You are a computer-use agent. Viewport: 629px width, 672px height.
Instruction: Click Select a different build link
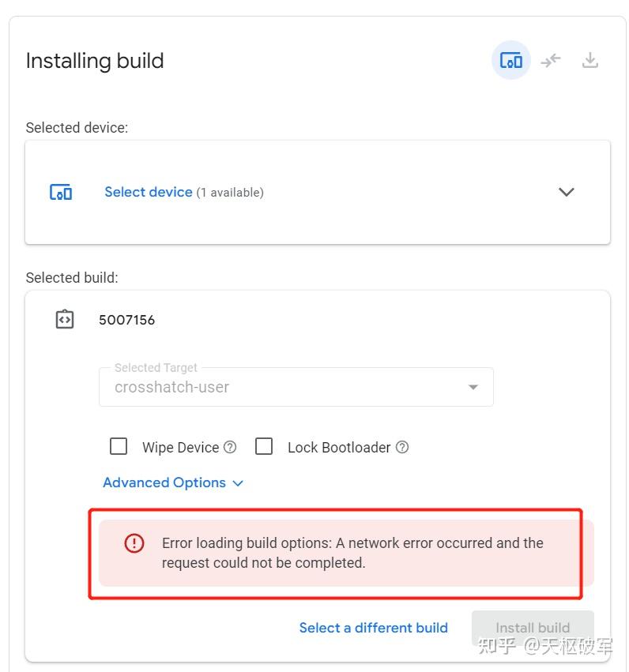click(373, 628)
